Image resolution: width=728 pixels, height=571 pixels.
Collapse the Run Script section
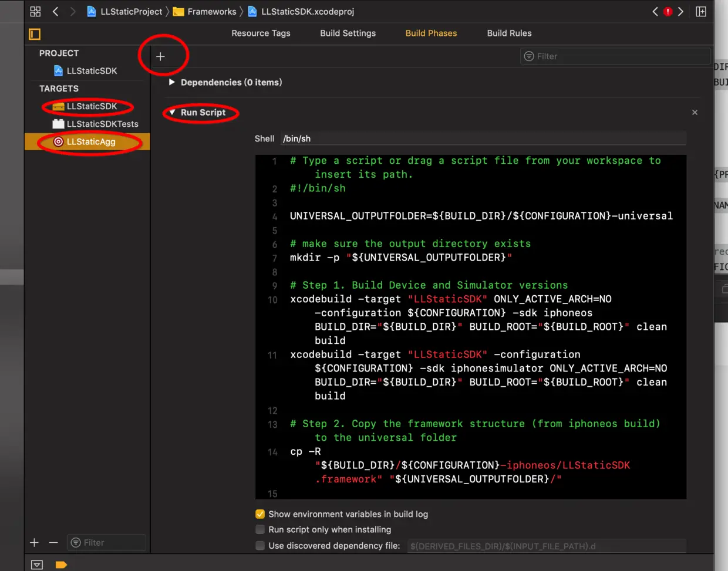tap(172, 112)
